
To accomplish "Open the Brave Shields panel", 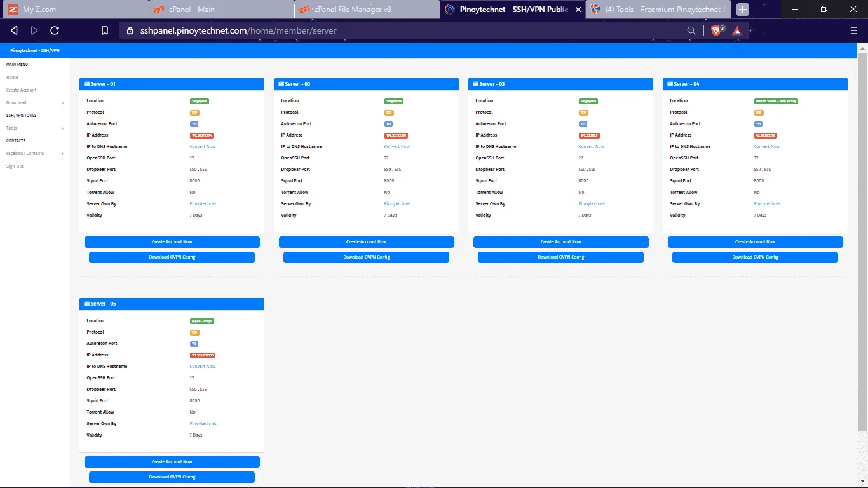I will tap(717, 30).
